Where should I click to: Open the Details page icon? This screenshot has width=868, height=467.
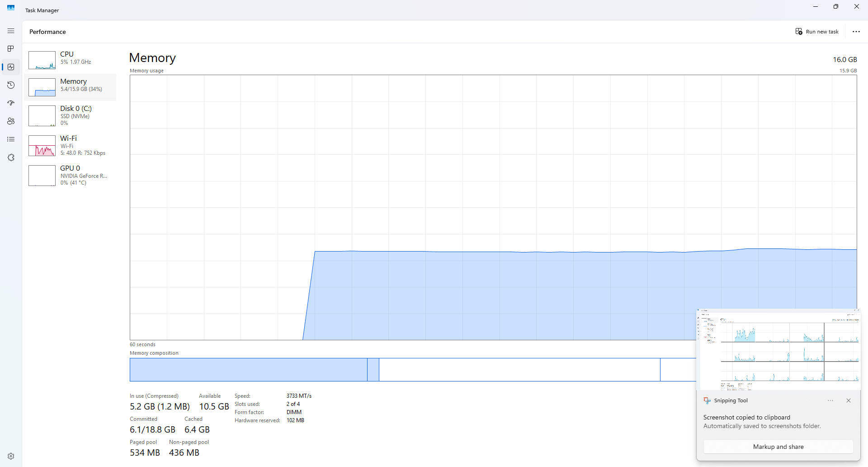[x=11, y=139]
